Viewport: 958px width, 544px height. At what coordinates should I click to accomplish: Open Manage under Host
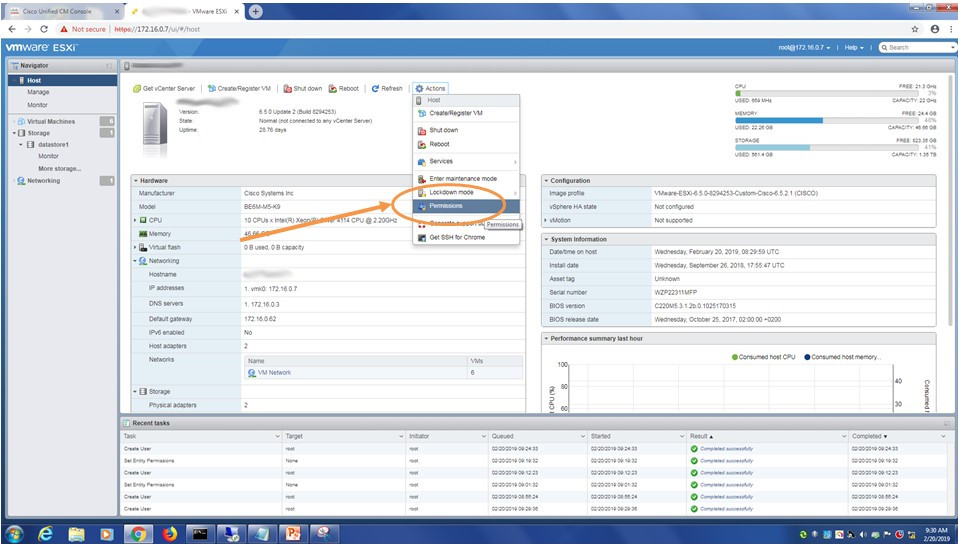coord(38,92)
